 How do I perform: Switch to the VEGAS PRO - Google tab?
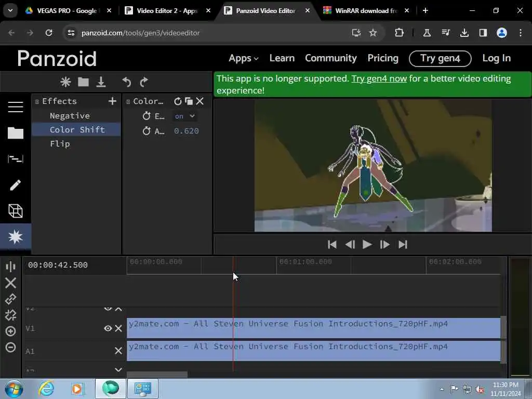(68, 10)
